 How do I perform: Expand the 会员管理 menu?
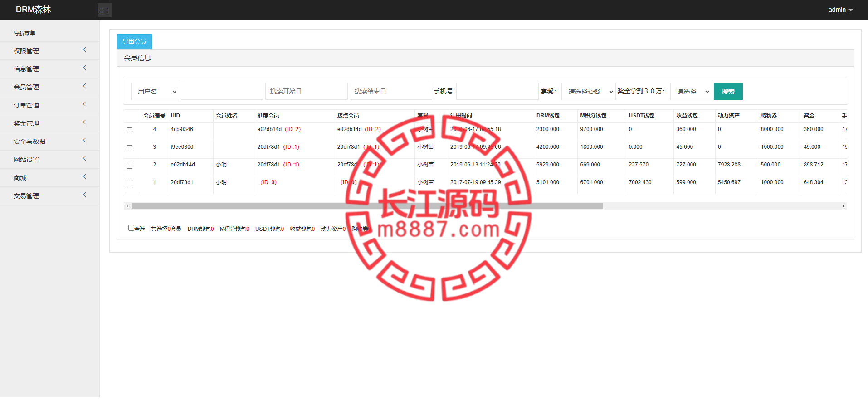click(49, 87)
